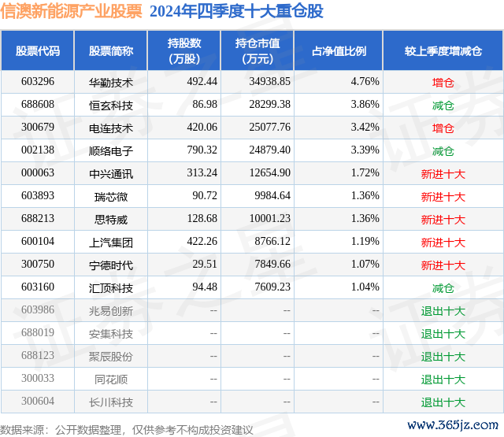The image size is (504, 437).
Task: Select stock code 603893
Action: tap(38, 196)
